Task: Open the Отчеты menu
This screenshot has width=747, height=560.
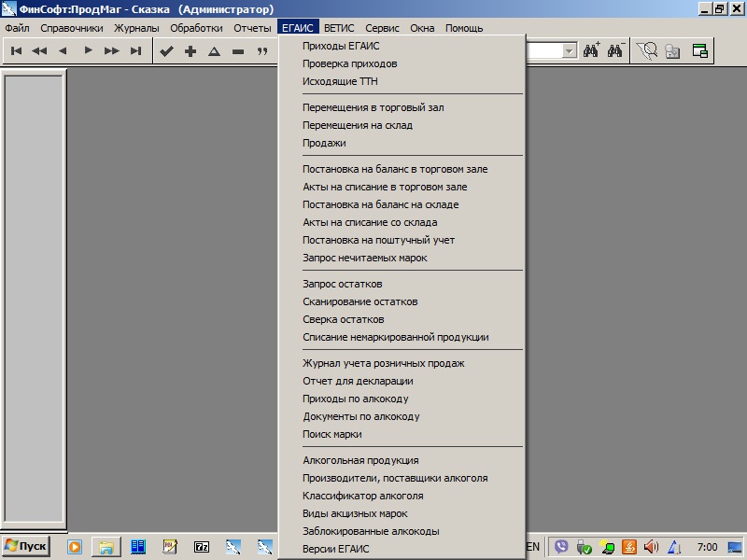Action: [252, 28]
